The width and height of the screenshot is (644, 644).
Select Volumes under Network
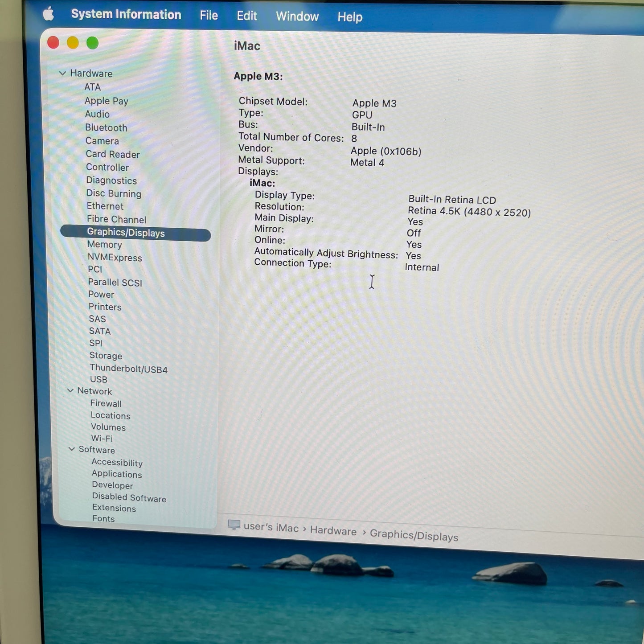click(x=108, y=427)
